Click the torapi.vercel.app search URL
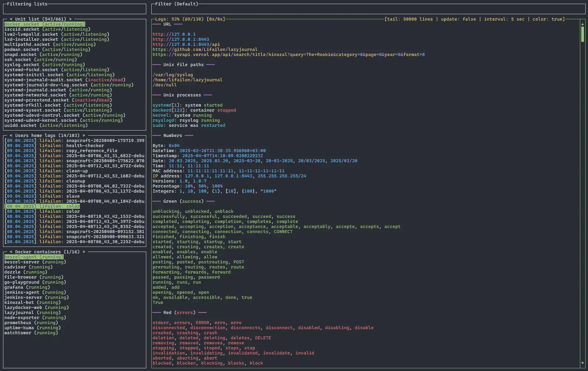Viewport: 588px width, 371px height. [289, 55]
